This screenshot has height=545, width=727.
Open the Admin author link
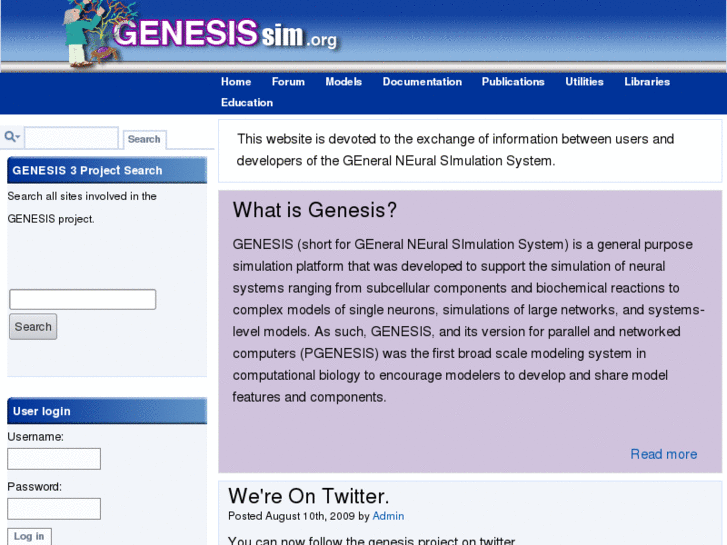tap(388, 516)
